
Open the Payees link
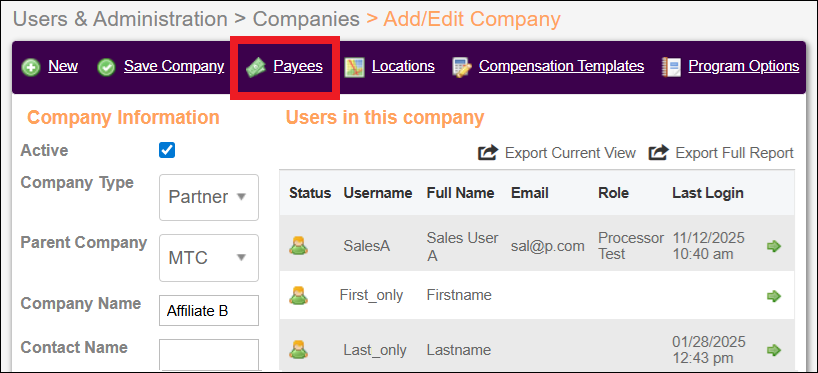click(x=298, y=67)
